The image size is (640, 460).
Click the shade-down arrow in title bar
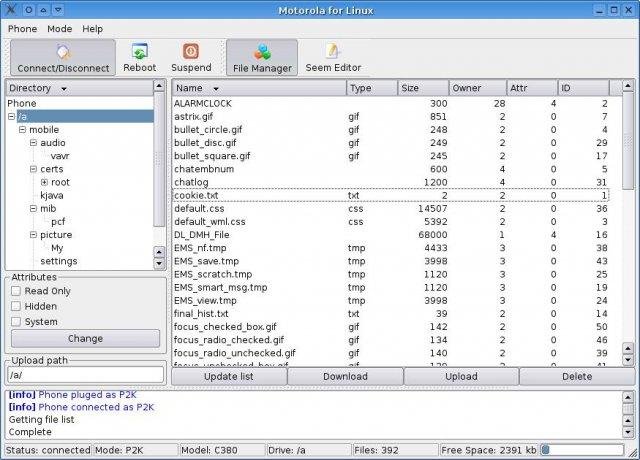(x=58, y=10)
